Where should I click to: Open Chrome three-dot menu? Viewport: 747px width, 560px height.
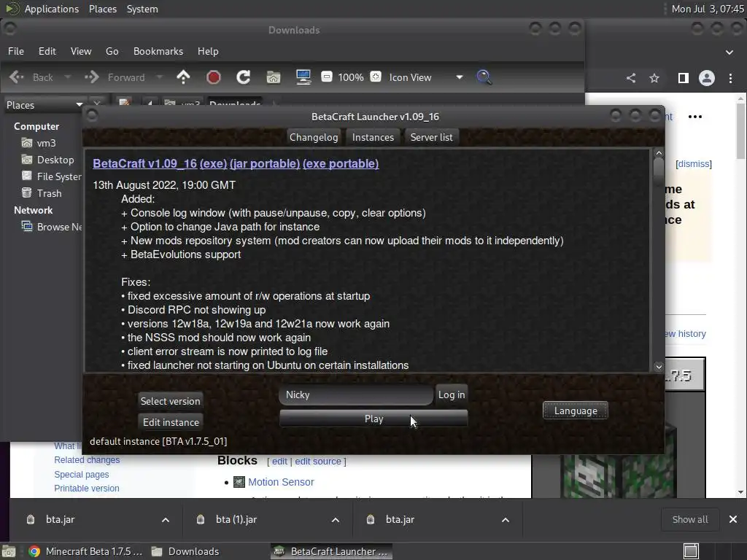(731, 77)
